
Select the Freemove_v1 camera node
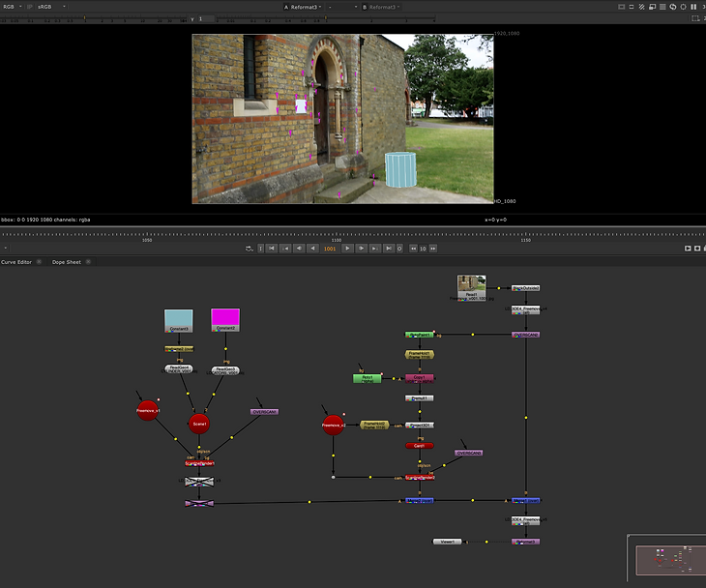point(148,410)
